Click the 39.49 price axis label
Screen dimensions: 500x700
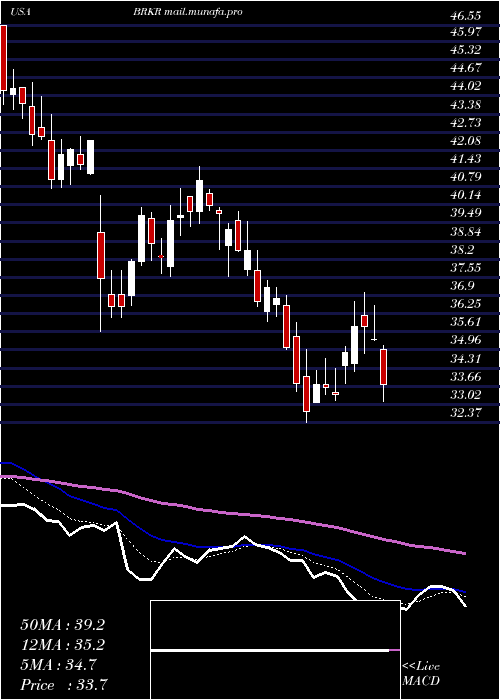[x=465, y=212]
